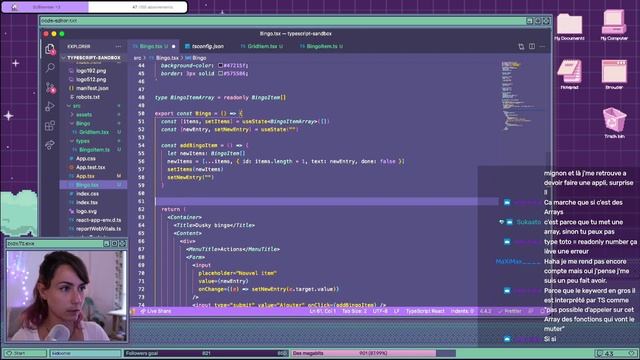The height and width of the screenshot is (360, 640).
Task: Open App.tsx in Explorer
Action: pyautogui.click(x=85, y=176)
